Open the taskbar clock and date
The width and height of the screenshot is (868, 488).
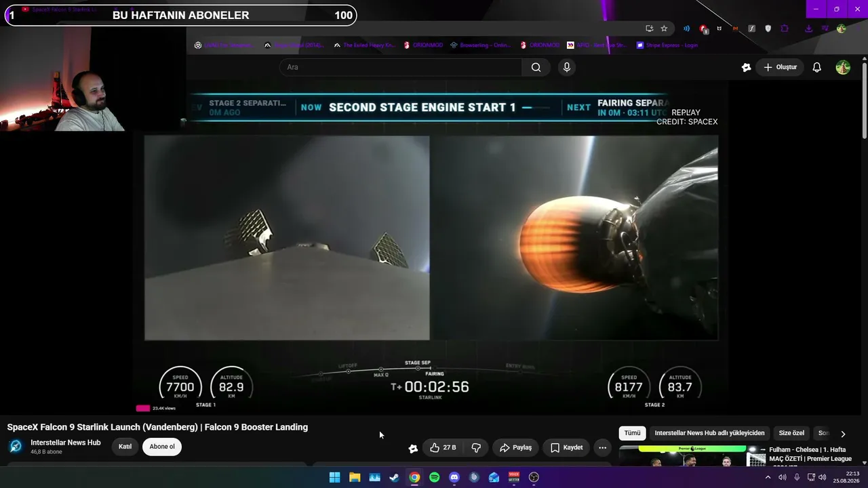tap(848, 477)
